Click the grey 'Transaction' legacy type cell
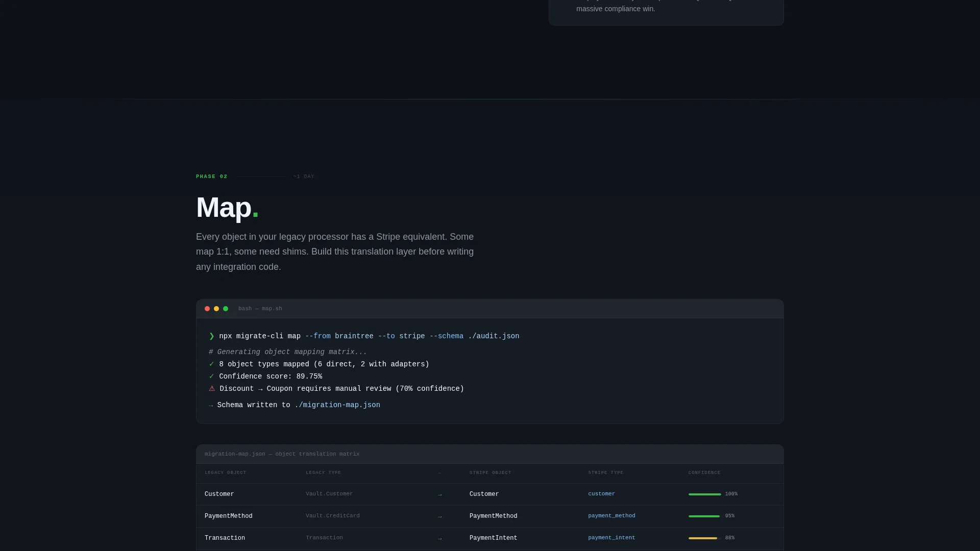Screen dimensions: 980x551 tap(324, 538)
